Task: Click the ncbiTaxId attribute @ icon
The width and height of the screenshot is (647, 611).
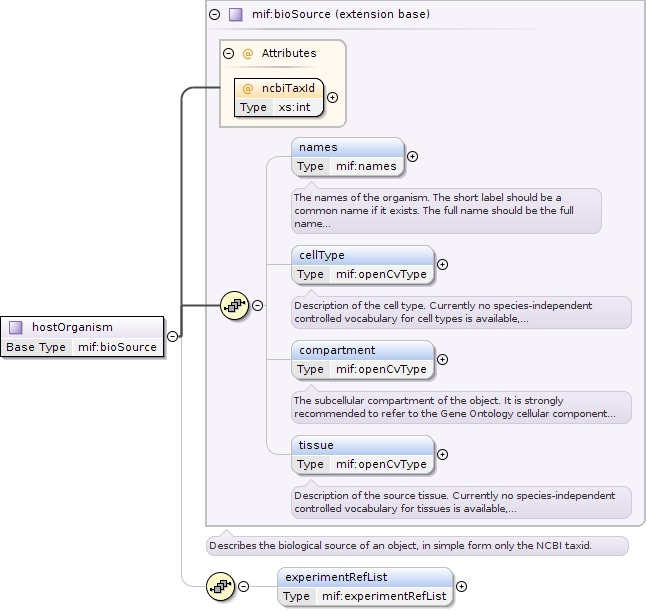Action: coord(248,88)
